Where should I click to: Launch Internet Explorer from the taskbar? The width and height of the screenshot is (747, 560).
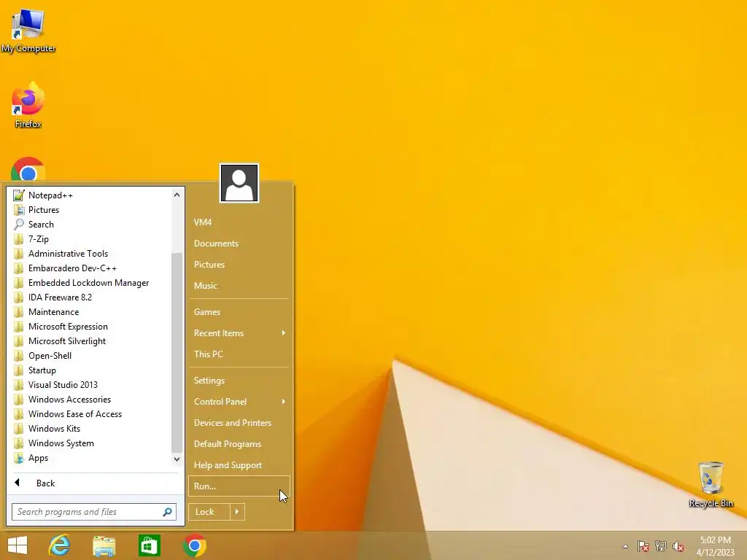(x=60, y=545)
